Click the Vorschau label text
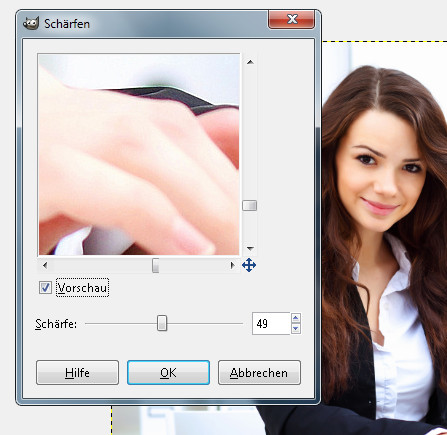This screenshot has width=447, height=435. coord(82,288)
